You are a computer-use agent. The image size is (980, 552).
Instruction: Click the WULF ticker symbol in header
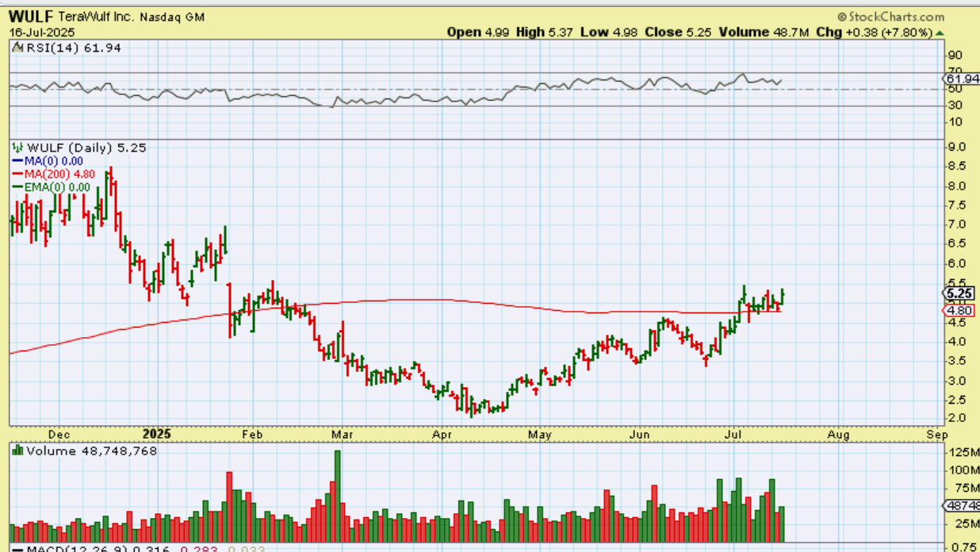click(33, 17)
